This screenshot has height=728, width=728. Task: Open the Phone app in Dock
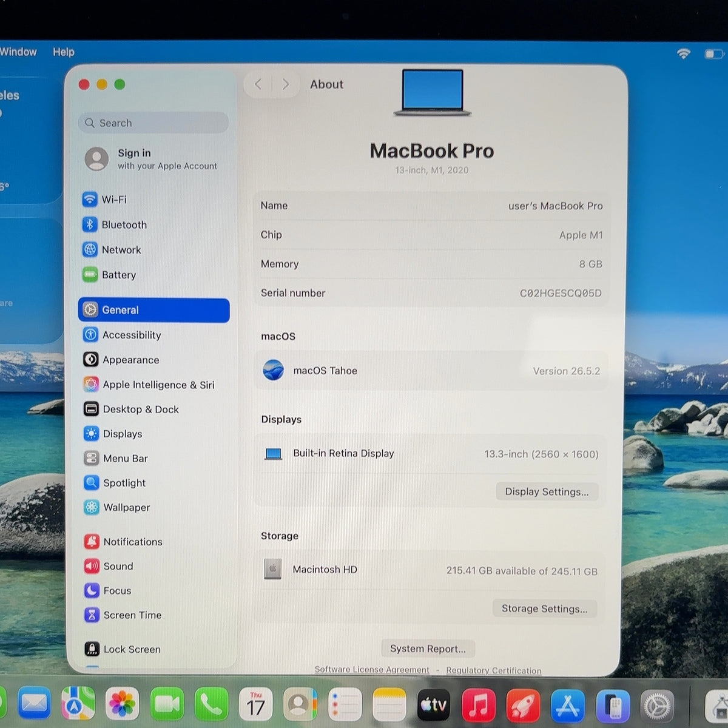click(211, 704)
